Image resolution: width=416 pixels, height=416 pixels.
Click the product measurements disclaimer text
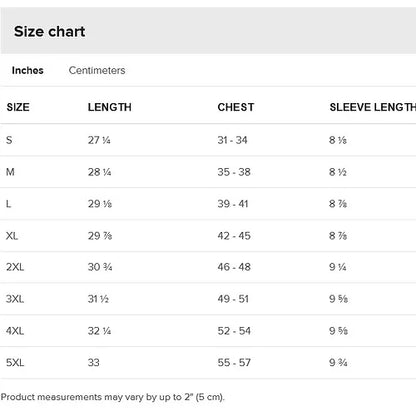(x=113, y=397)
